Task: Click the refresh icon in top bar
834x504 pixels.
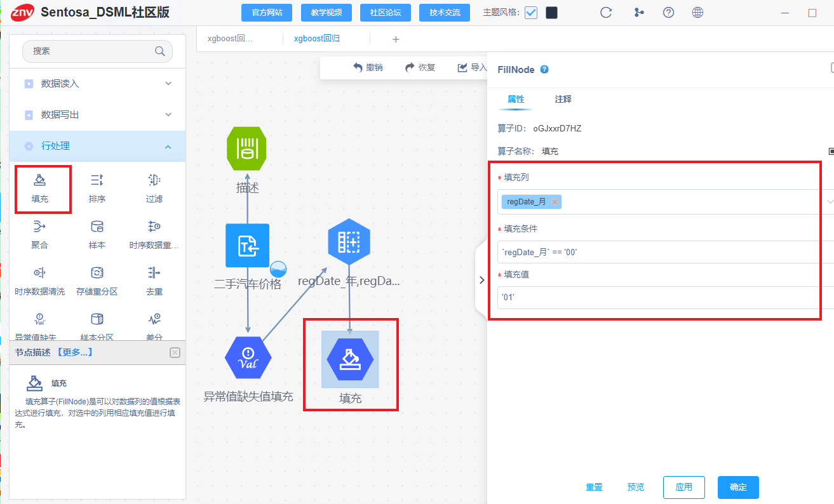Action: (606, 13)
